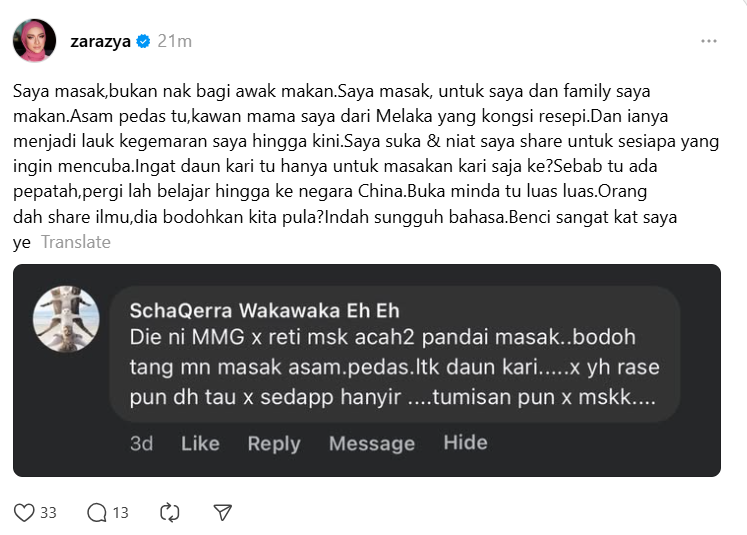The width and height of the screenshot is (747, 535).
Task: Click the commenter's round avatar image
Action: click(x=66, y=319)
